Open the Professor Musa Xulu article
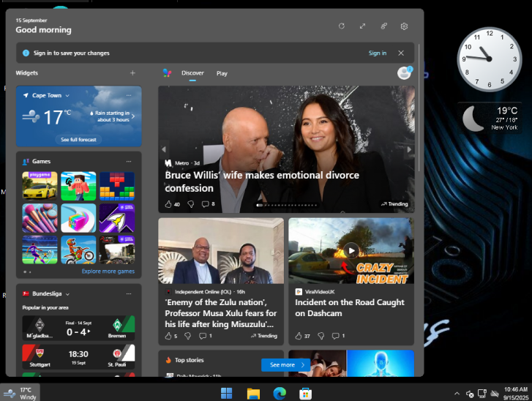Image resolution: width=532 pixels, height=401 pixels. pyautogui.click(x=221, y=313)
